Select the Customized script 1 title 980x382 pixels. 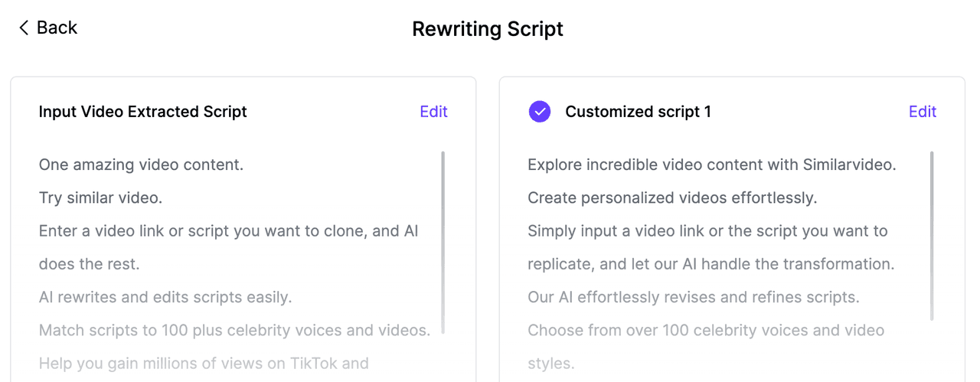point(638,112)
